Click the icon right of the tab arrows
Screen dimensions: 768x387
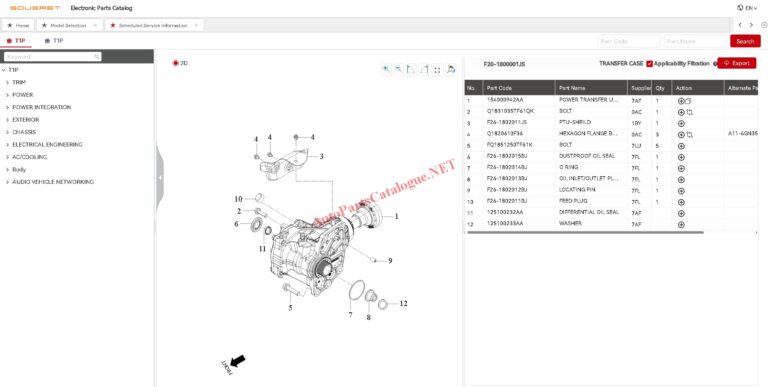coord(764,25)
